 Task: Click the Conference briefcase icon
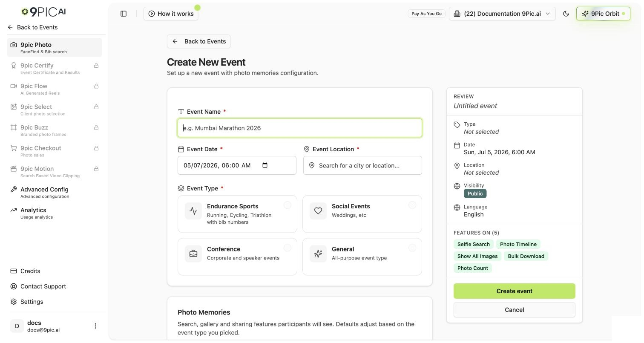[193, 254]
